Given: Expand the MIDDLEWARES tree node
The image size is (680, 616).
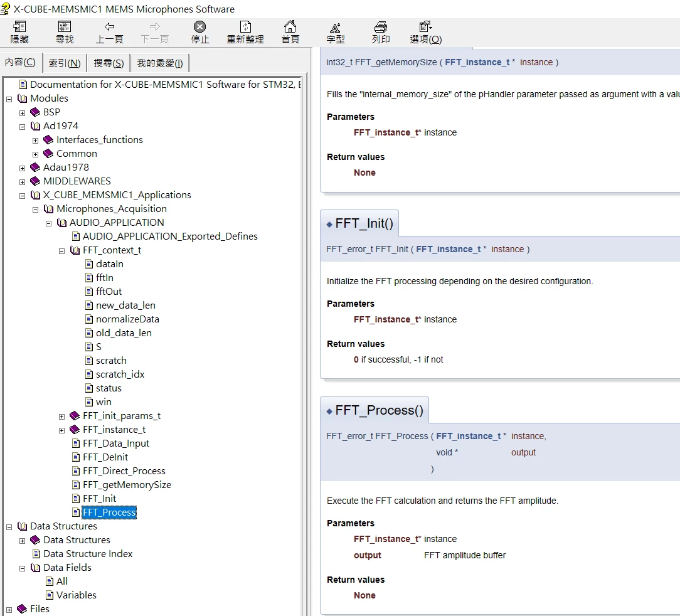Looking at the screenshot, I should tap(22, 182).
